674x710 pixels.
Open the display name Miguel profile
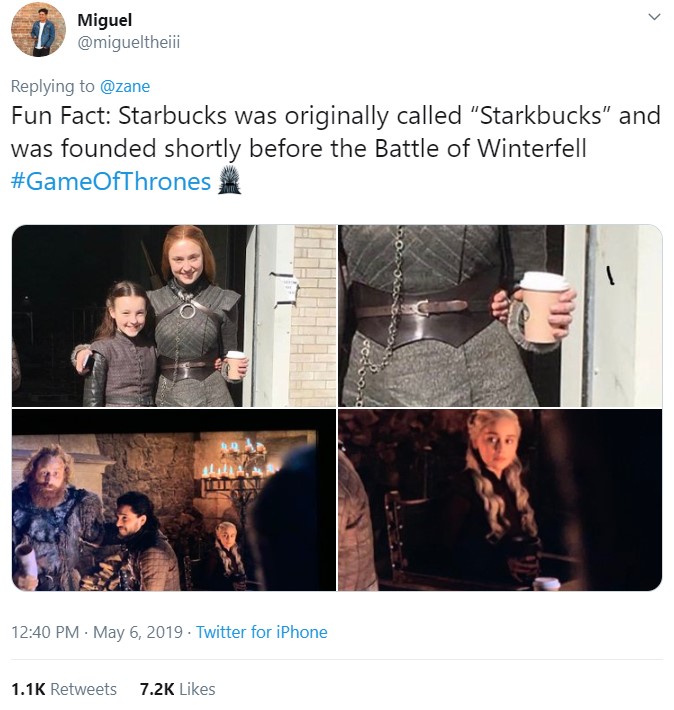[x=104, y=20]
